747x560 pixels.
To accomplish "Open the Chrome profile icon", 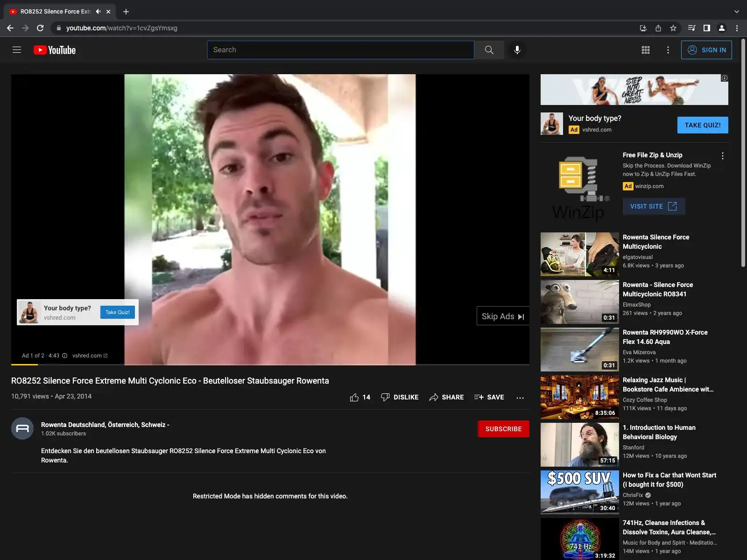I will click(x=722, y=28).
